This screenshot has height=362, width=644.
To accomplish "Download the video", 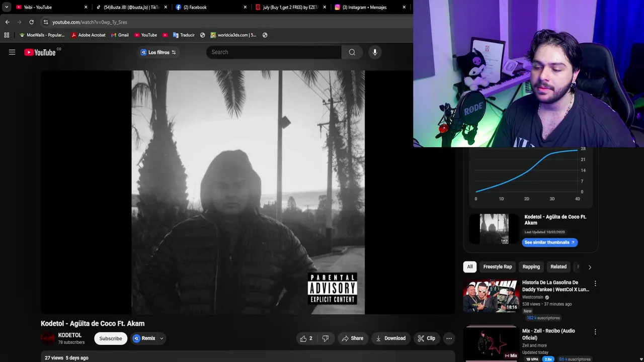I will click(x=390, y=338).
